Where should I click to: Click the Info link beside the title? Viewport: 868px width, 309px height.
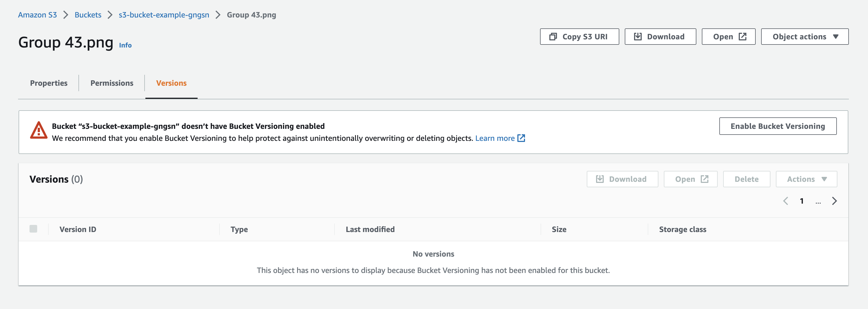point(125,45)
